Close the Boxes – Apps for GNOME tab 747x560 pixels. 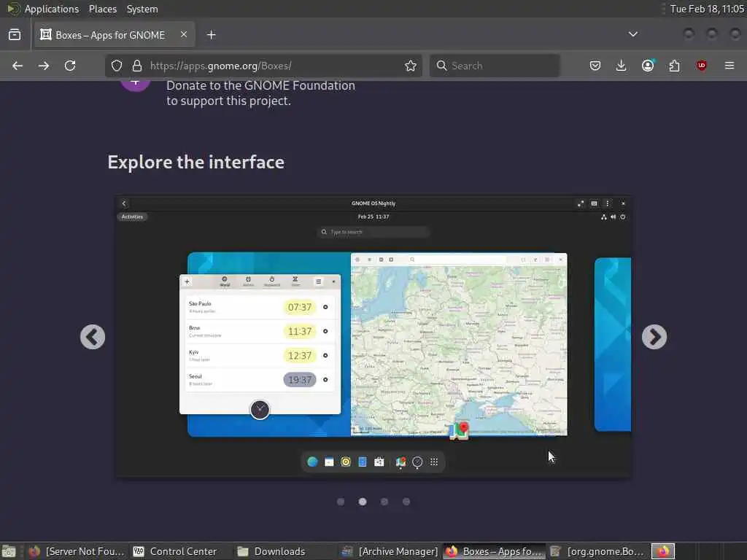tap(184, 34)
